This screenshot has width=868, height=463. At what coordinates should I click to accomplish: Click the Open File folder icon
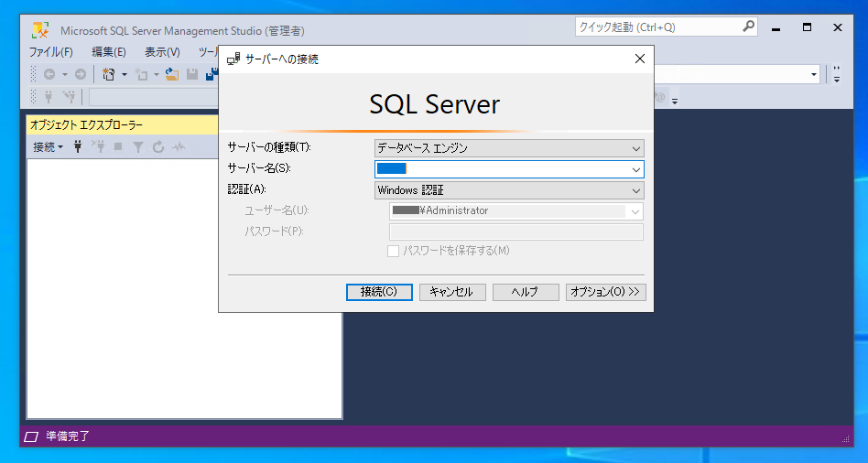tap(172, 74)
